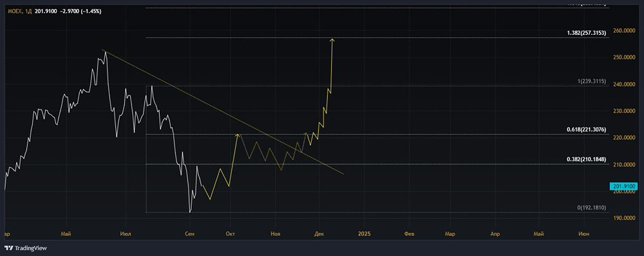Image resolution: width=644 pixels, height=256 pixels.
Task: Click 220.0000 on the price axis
Action: pos(624,138)
